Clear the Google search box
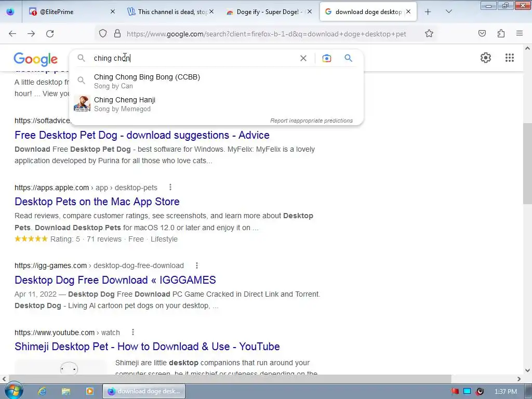This screenshot has width=532, height=399. click(x=303, y=58)
